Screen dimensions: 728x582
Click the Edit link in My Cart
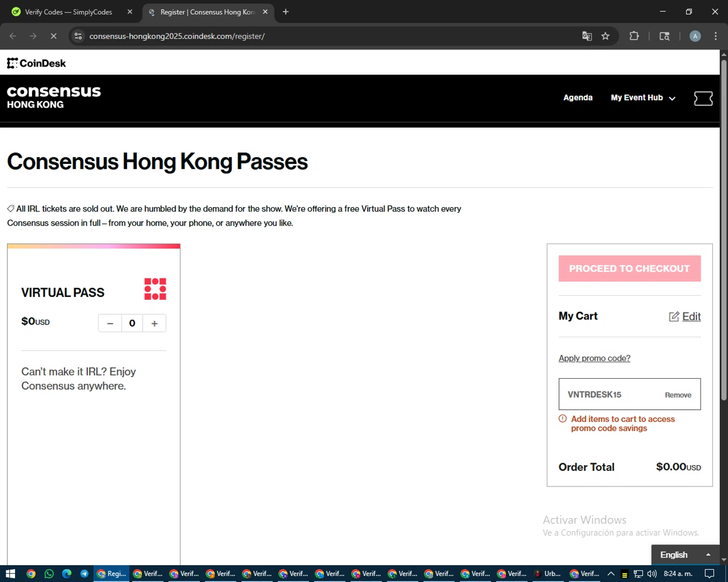tap(691, 317)
